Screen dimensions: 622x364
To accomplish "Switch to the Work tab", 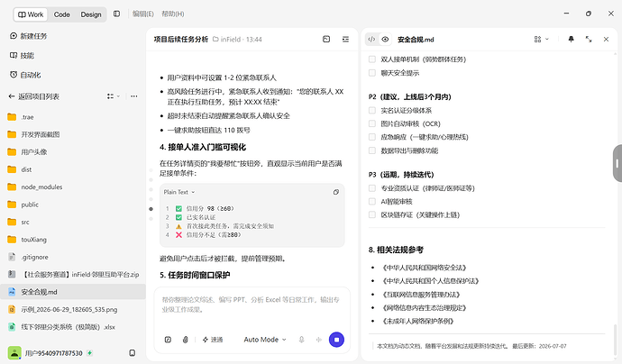I will (x=31, y=14).
